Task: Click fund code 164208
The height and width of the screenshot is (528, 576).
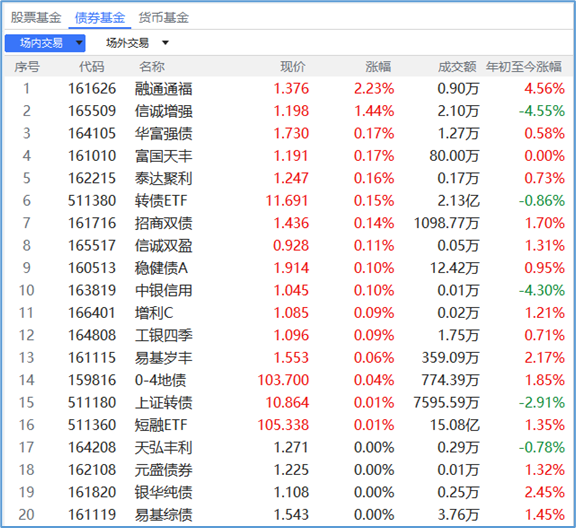Action: click(92, 447)
